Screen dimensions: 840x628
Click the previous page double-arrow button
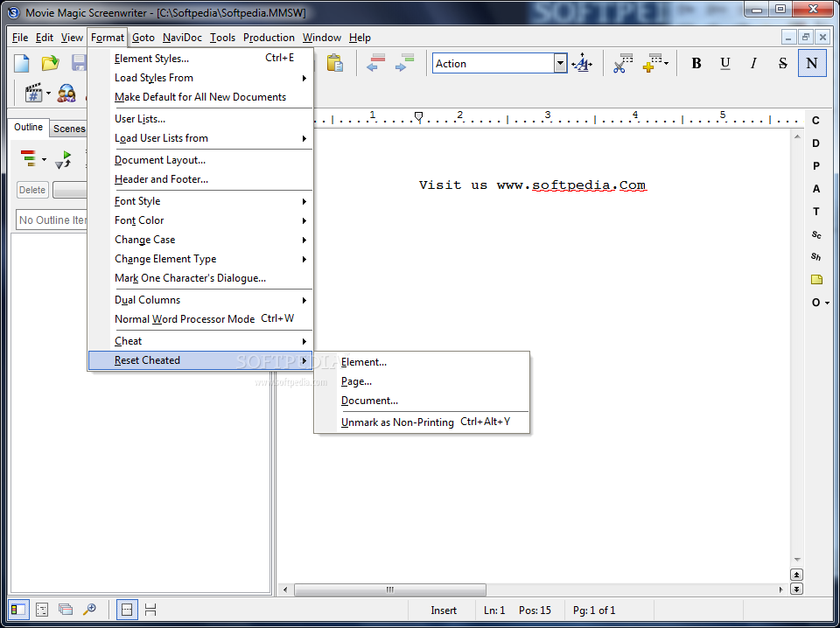796,575
